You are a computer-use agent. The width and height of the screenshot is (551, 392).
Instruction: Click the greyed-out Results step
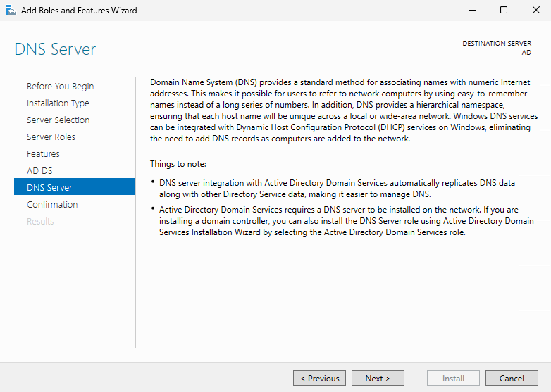coord(40,222)
